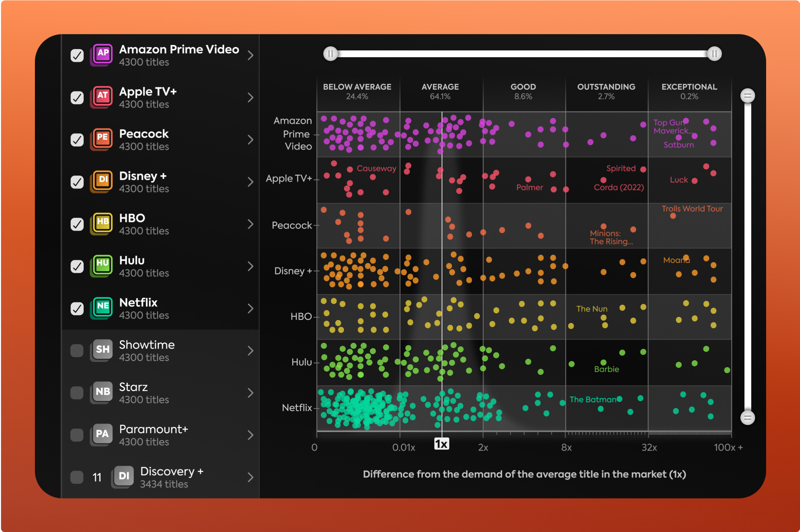Expand the Hulu row chevron

point(250,267)
